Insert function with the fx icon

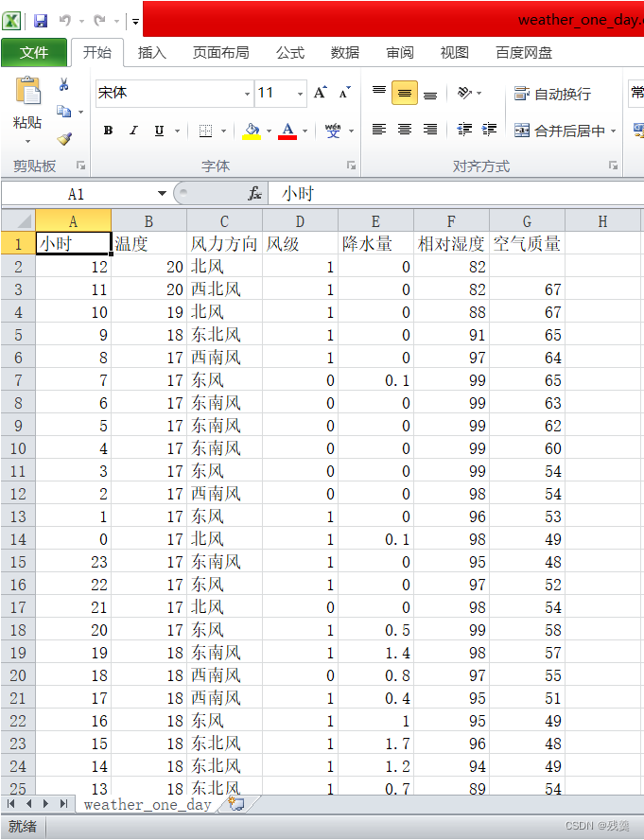[x=255, y=193]
